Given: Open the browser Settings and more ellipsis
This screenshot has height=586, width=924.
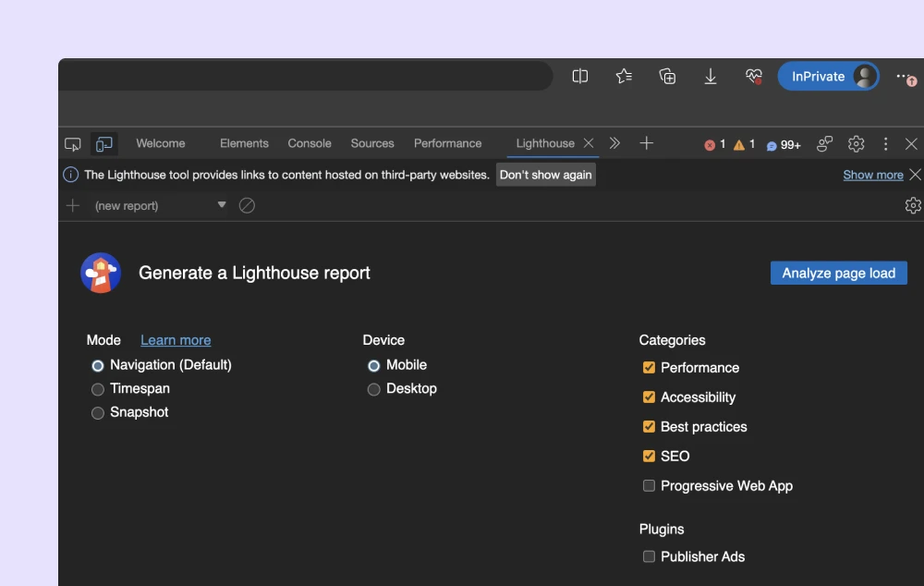Looking at the screenshot, I should tap(906, 77).
